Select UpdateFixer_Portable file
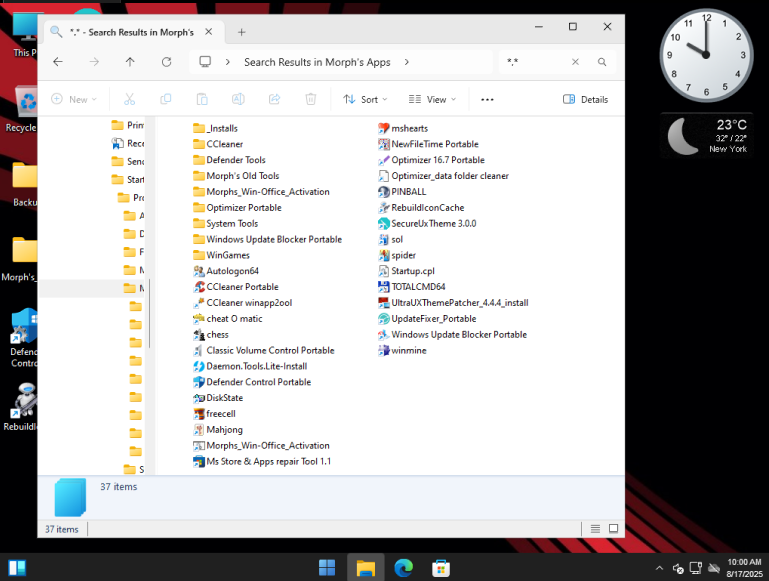Screen dimensions: 769x581 pos(427,319)
